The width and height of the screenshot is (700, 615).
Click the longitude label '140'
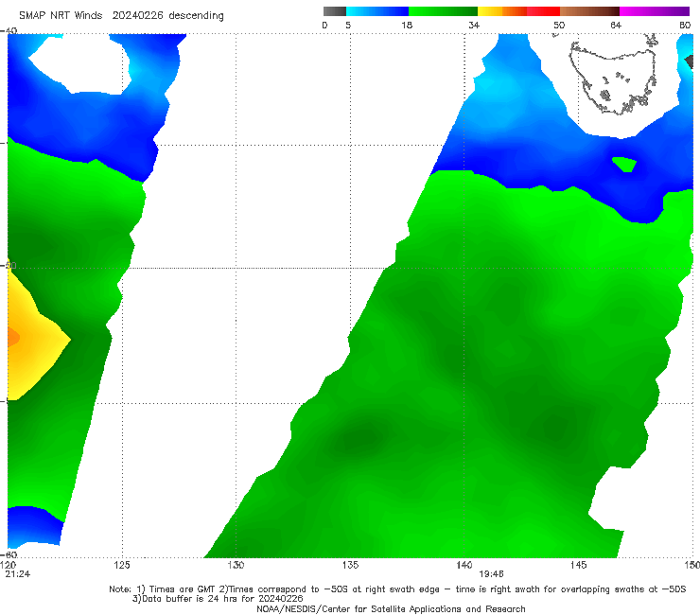coord(464,566)
